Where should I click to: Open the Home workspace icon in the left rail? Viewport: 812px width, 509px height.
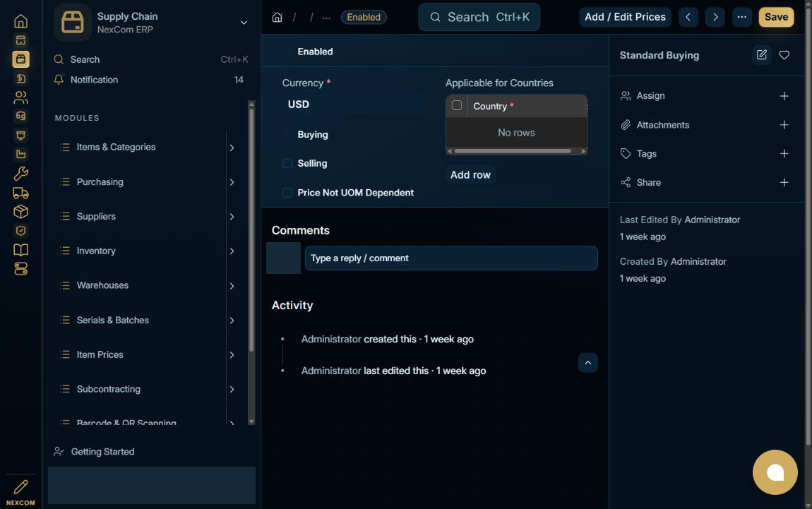point(20,21)
